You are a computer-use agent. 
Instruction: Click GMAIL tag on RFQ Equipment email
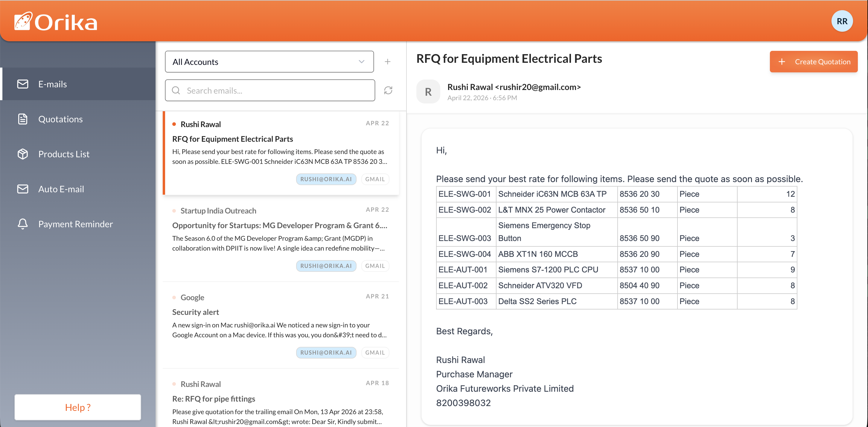(375, 179)
